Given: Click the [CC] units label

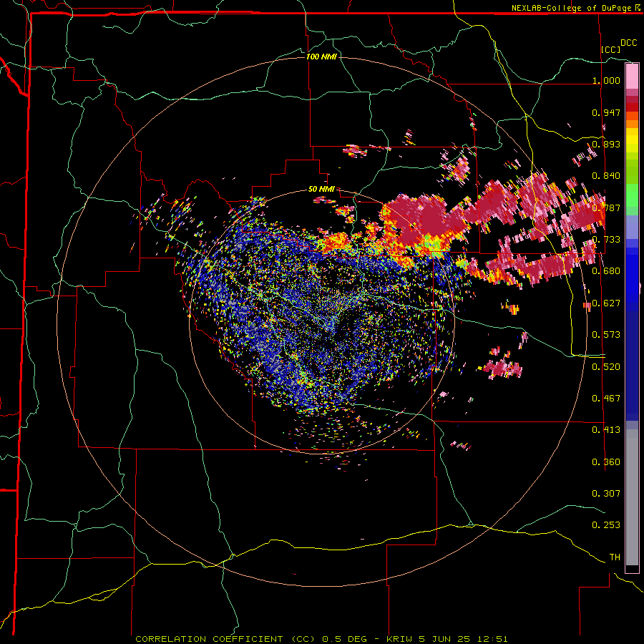Looking at the screenshot, I should (x=611, y=49).
